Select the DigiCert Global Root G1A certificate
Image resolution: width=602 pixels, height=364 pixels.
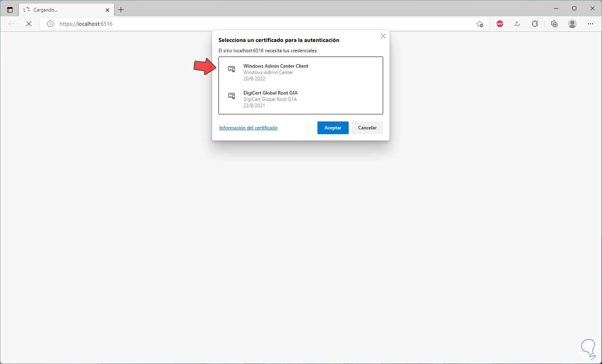[x=301, y=99]
